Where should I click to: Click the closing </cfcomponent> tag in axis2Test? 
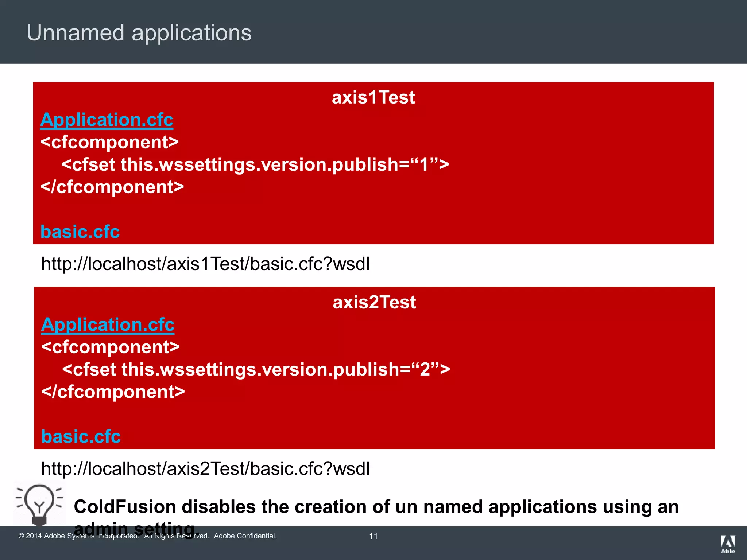[113, 392]
